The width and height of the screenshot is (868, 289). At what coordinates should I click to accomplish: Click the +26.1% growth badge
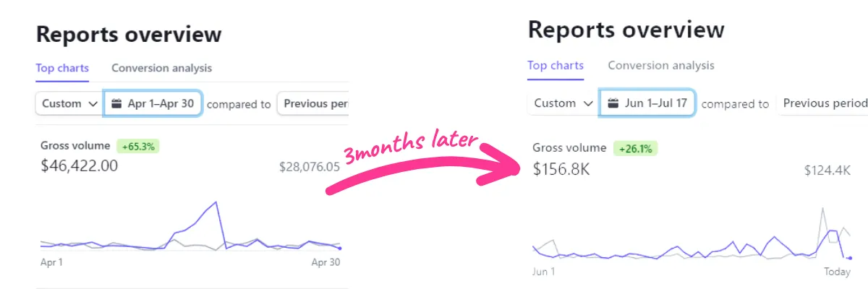point(634,149)
